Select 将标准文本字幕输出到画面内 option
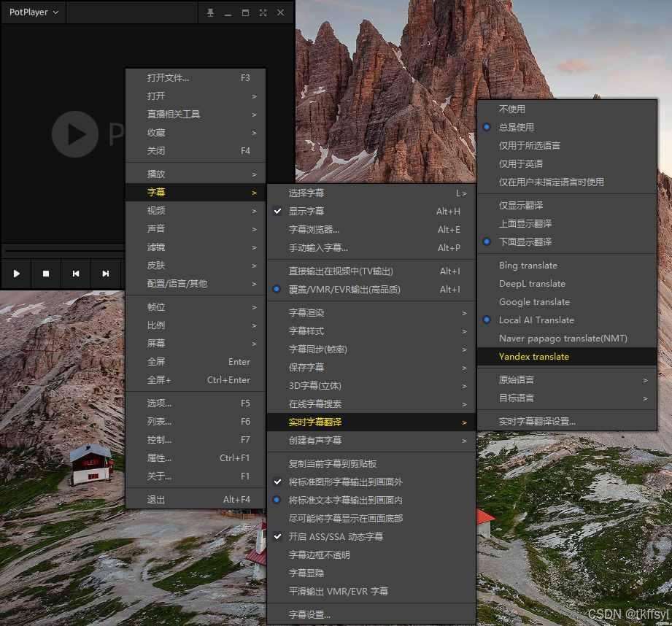 pyautogui.click(x=371, y=500)
